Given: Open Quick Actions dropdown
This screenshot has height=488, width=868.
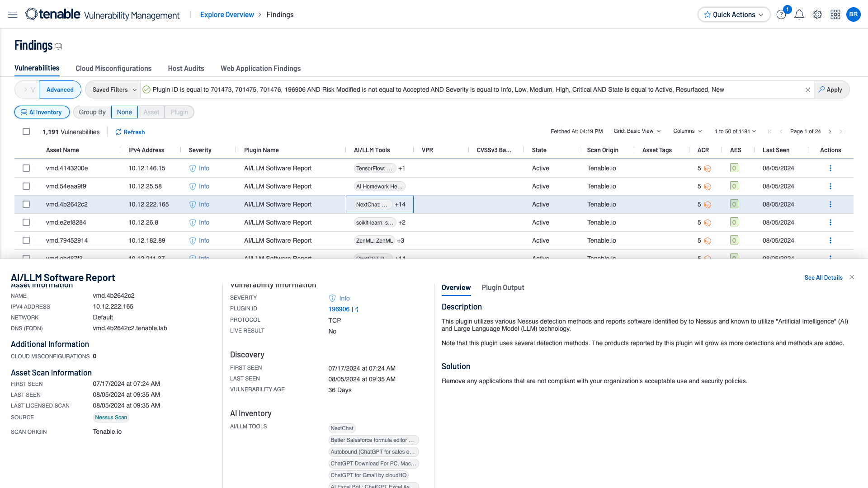Looking at the screenshot, I should coord(734,15).
